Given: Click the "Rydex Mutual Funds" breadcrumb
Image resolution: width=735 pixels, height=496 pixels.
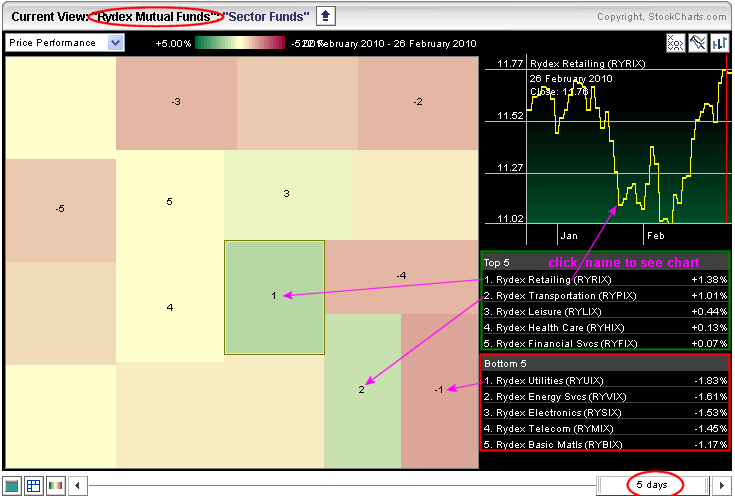Looking at the screenshot, I should click(x=155, y=17).
